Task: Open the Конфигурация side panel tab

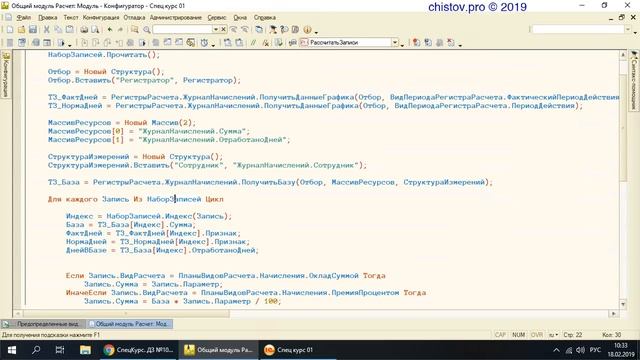Action: point(6,75)
